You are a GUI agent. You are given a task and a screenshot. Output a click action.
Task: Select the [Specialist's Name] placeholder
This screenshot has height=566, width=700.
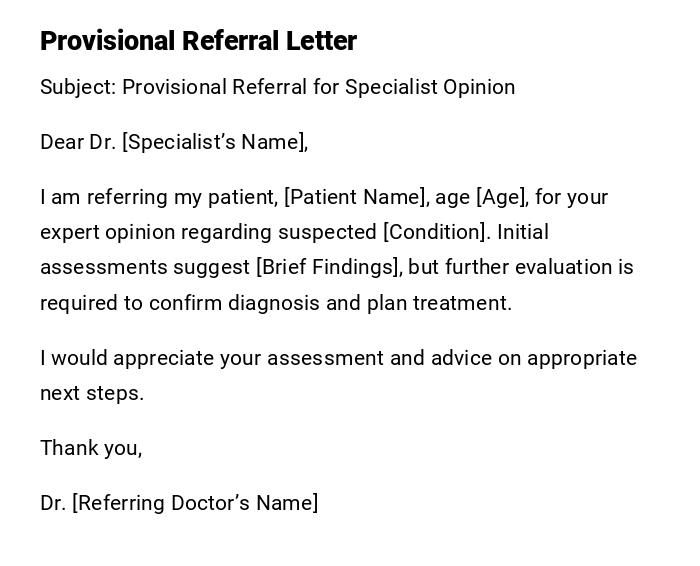pos(214,142)
